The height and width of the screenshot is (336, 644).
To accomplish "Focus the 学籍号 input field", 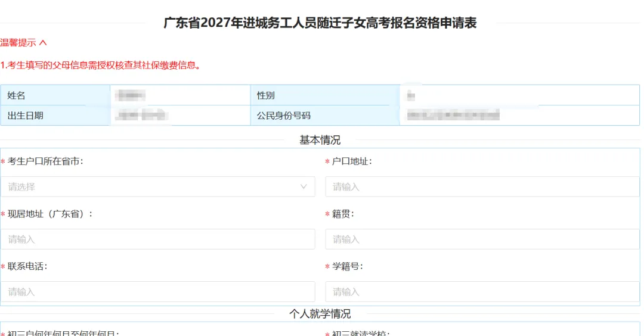I will click(x=482, y=292).
